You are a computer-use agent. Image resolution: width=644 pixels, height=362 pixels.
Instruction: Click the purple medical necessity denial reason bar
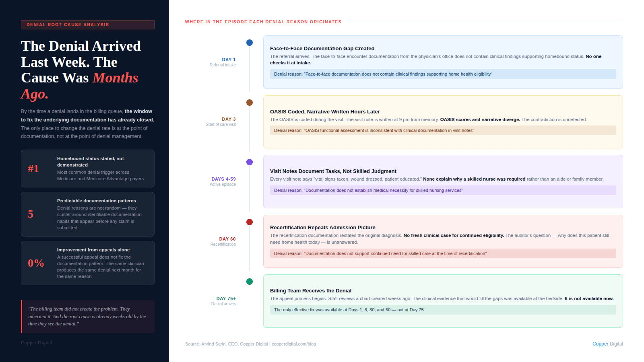443,190
